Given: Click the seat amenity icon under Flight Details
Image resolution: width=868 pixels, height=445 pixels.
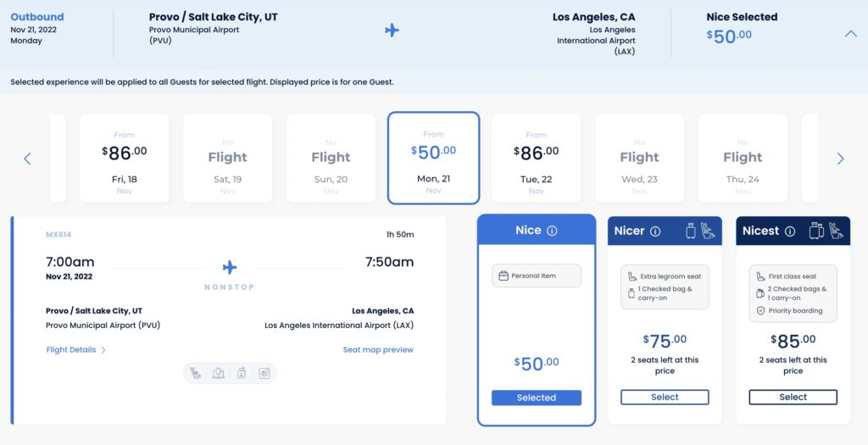Looking at the screenshot, I should (x=196, y=373).
